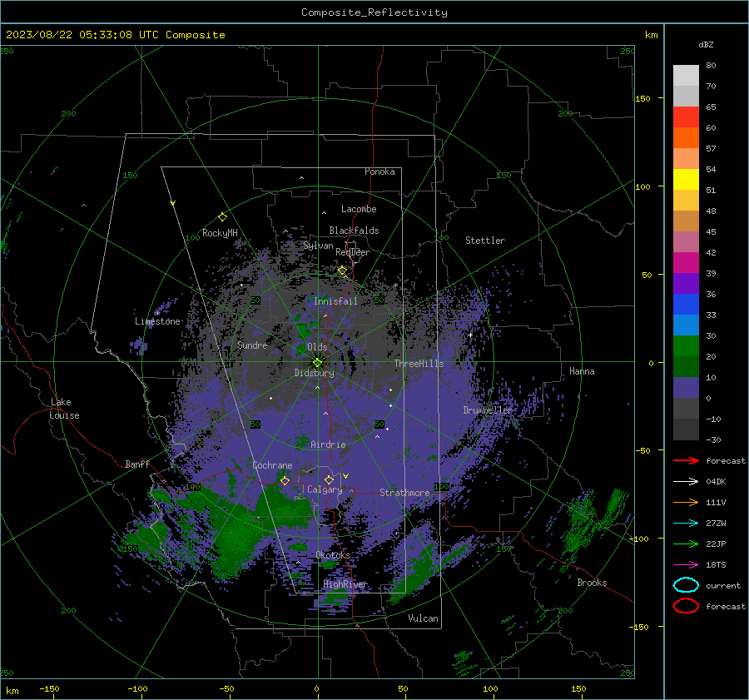Click the 'Innisfail' map label
Image resolution: width=749 pixels, height=700 pixels.
point(335,301)
